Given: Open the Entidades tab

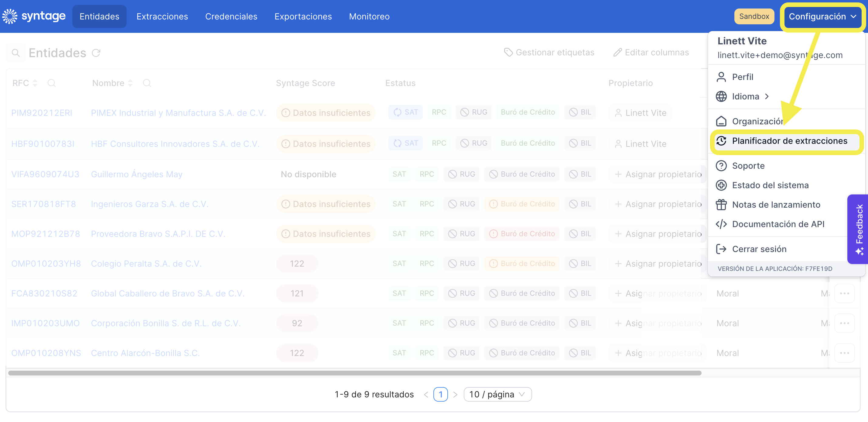Looking at the screenshot, I should tap(99, 16).
